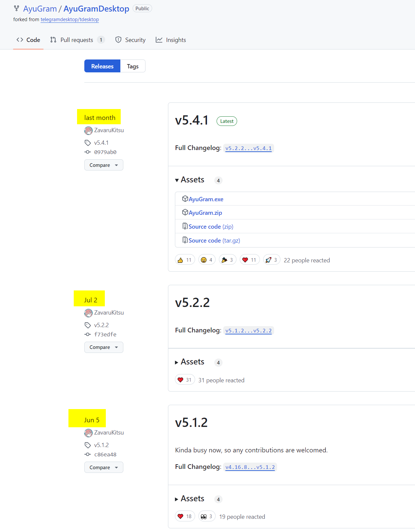Open the AyuGramDesktop repository link
This screenshot has width=415, height=532.
(96, 9)
